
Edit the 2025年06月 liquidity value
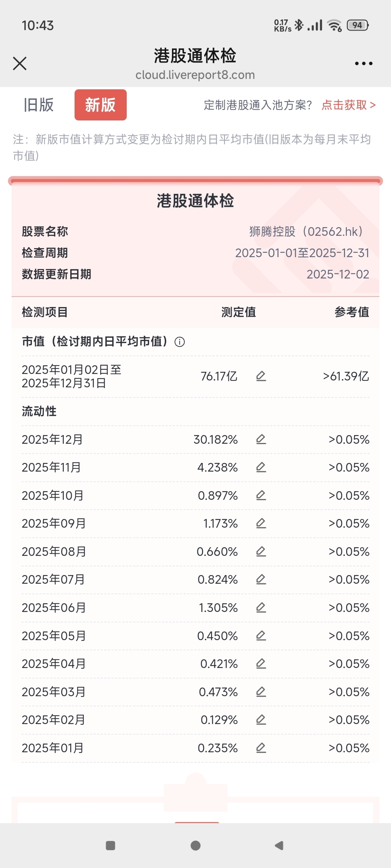coord(261,608)
